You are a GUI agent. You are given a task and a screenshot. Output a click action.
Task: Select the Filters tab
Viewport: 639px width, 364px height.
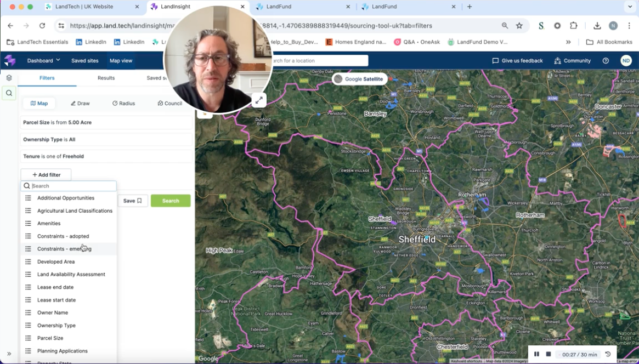(x=47, y=78)
